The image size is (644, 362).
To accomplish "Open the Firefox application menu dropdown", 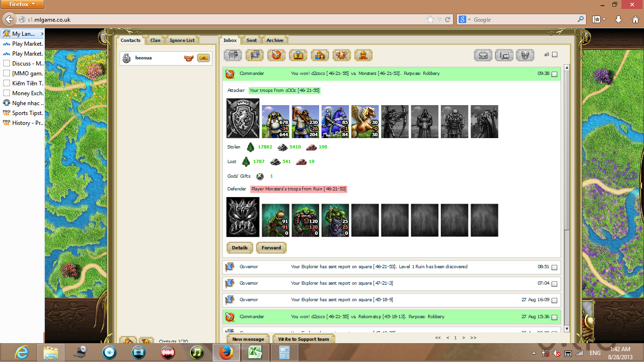I will pos(22,4).
